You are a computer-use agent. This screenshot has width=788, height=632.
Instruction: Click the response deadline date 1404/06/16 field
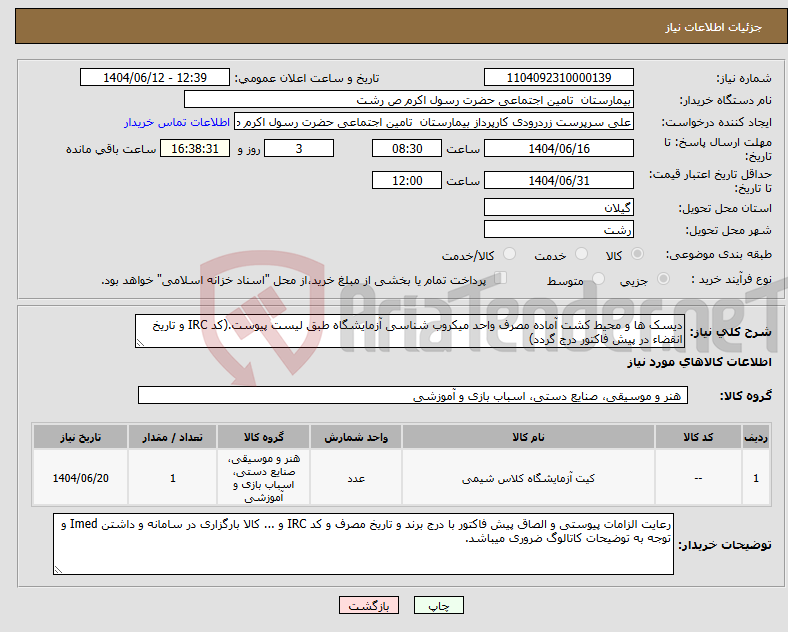pyautogui.click(x=559, y=149)
